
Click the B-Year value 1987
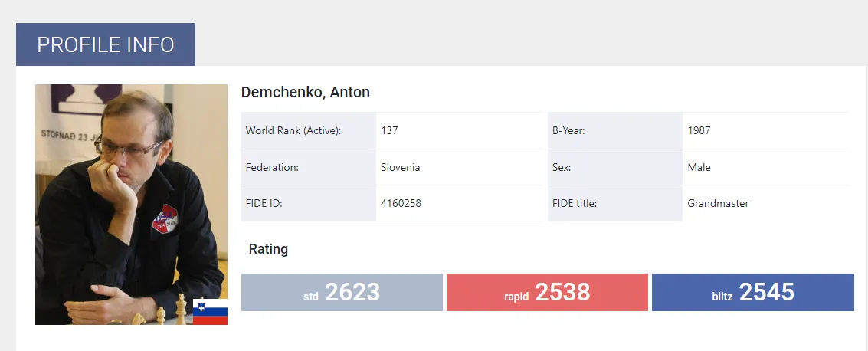[x=699, y=131]
